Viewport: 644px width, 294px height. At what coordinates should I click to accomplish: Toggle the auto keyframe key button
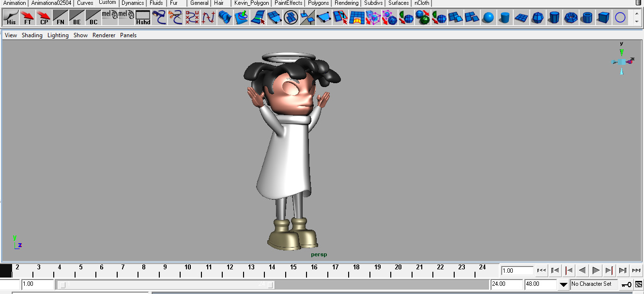[627, 284]
